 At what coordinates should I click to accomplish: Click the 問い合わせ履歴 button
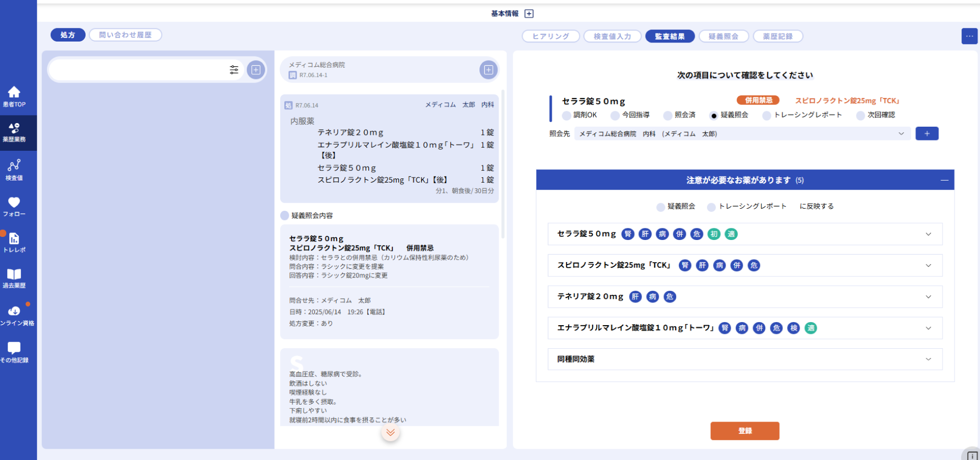point(126,35)
